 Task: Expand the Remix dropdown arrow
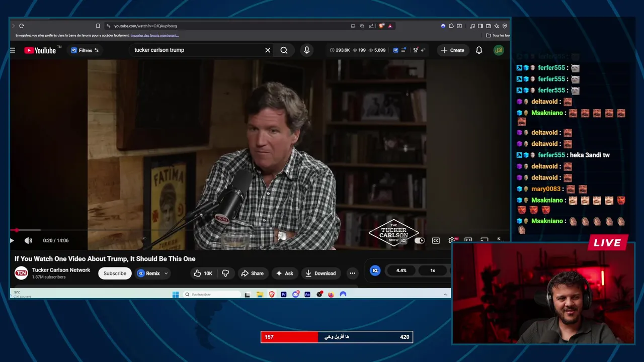click(x=166, y=274)
